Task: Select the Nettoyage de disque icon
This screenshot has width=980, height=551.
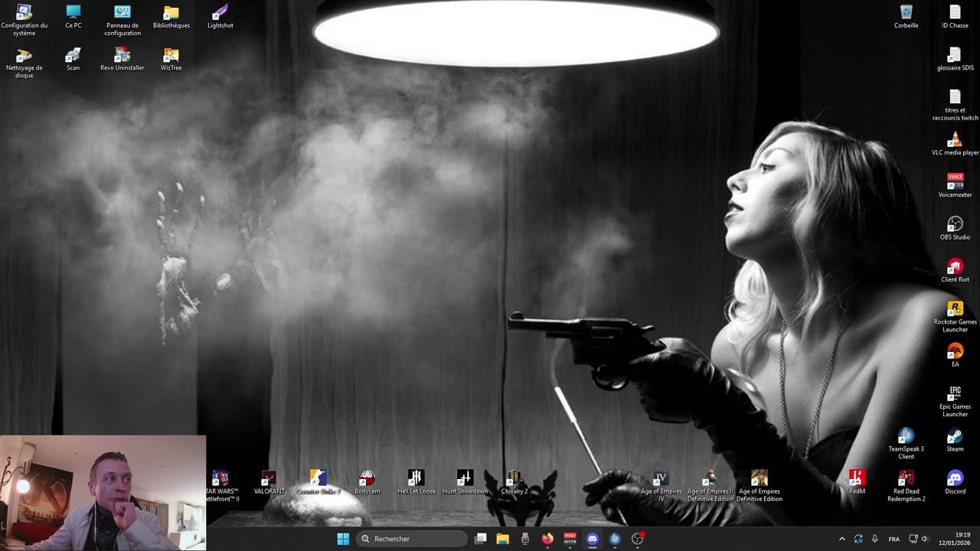Action: tap(24, 63)
